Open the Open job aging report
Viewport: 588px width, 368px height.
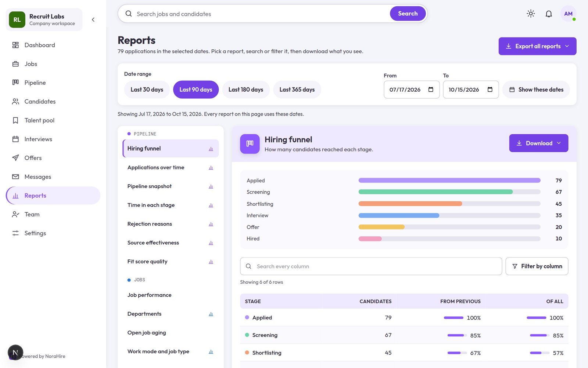(171, 333)
